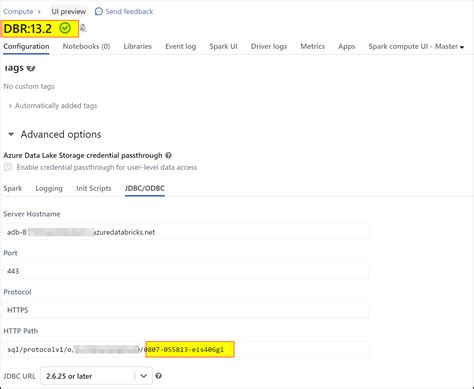Expand Automatically added tags
Image resolution: width=474 pixels, height=389 pixels.
[x=53, y=106]
